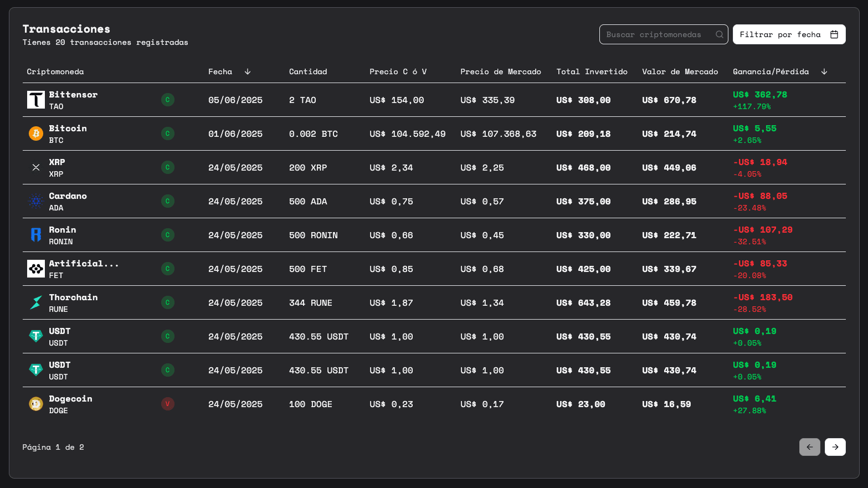Click the Total Invertido column header
This screenshot has width=868, height=488.
coord(592,71)
